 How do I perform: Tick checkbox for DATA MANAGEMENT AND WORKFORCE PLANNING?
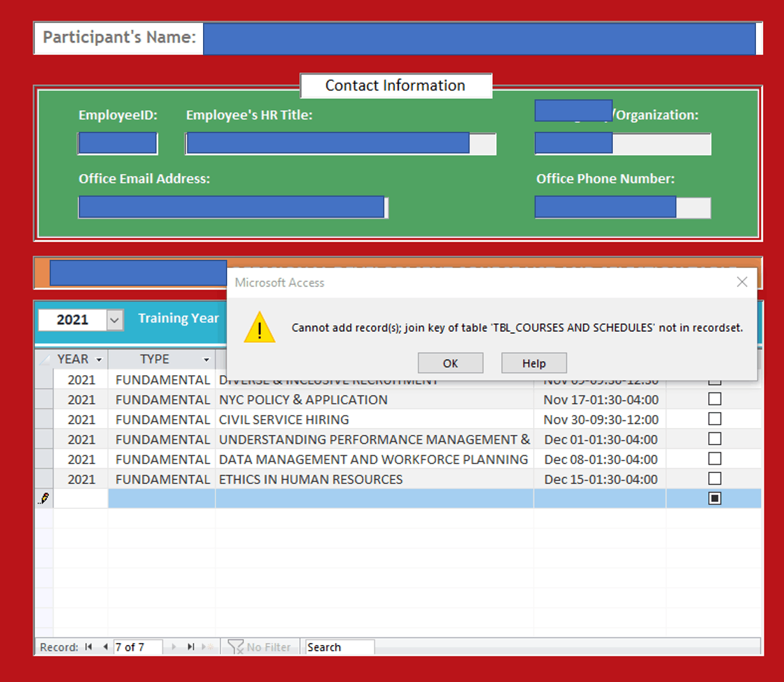[715, 458]
